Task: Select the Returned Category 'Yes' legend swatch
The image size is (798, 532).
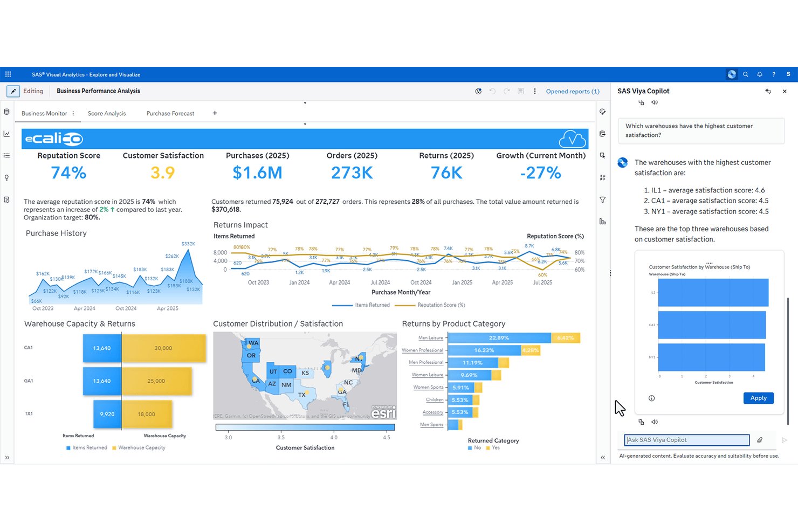Action: coord(488,448)
